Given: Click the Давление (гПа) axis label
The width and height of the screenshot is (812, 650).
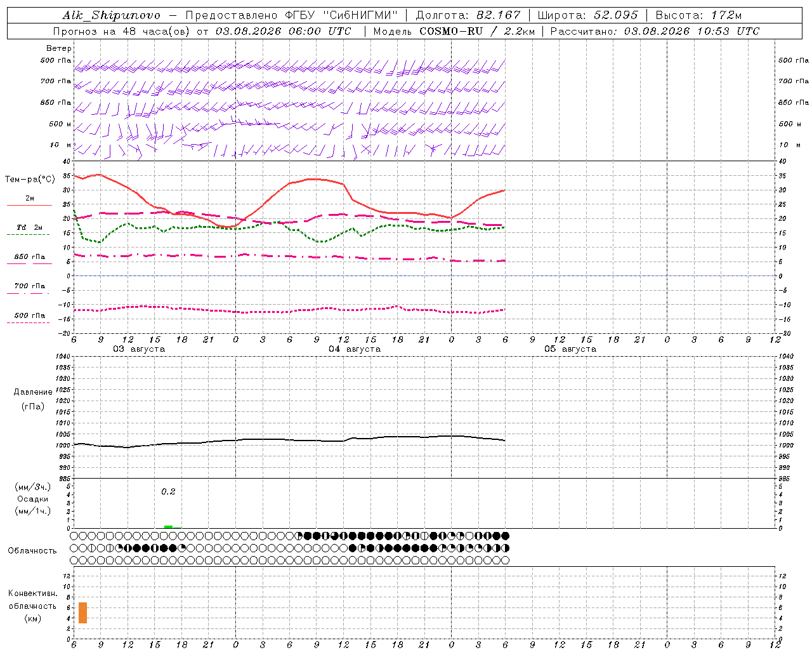Looking at the screenshot, I should (x=33, y=399).
